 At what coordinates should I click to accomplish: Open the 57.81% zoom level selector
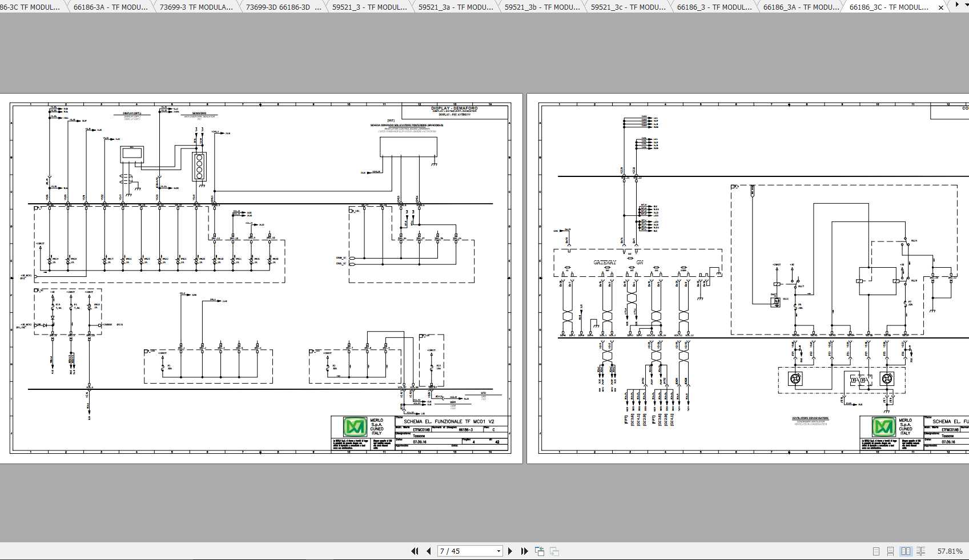[950, 551]
